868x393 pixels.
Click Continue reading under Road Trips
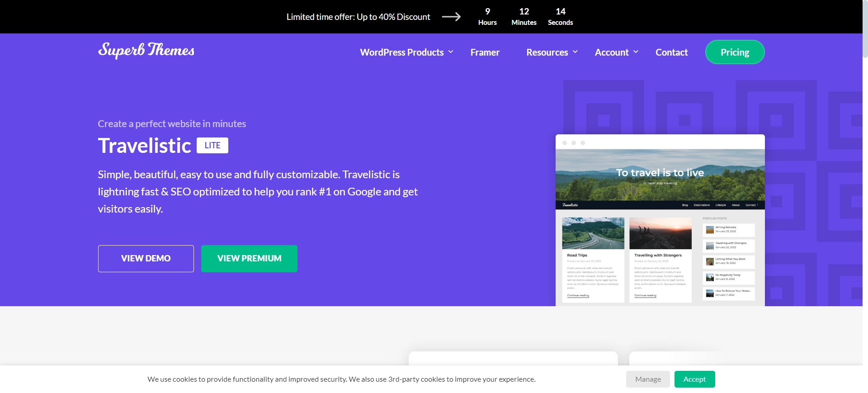click(x=578, y=295)
